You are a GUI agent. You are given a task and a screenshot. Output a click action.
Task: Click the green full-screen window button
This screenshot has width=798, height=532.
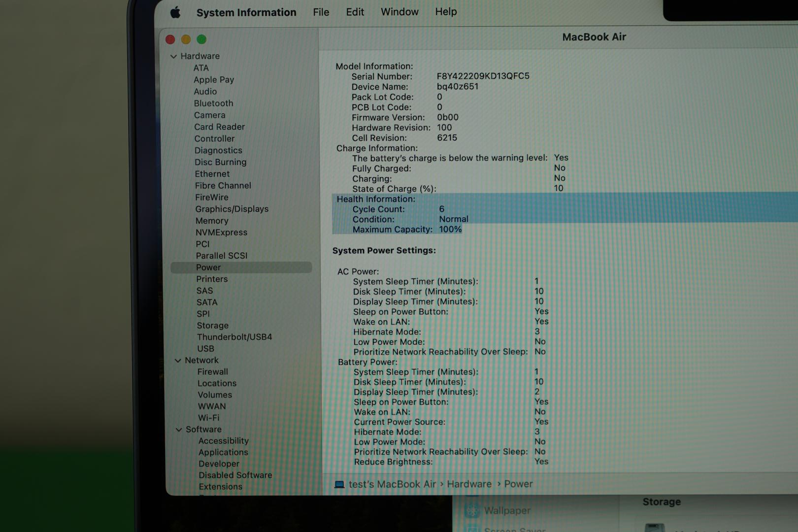pyautogui.click(x=201, y=39)
